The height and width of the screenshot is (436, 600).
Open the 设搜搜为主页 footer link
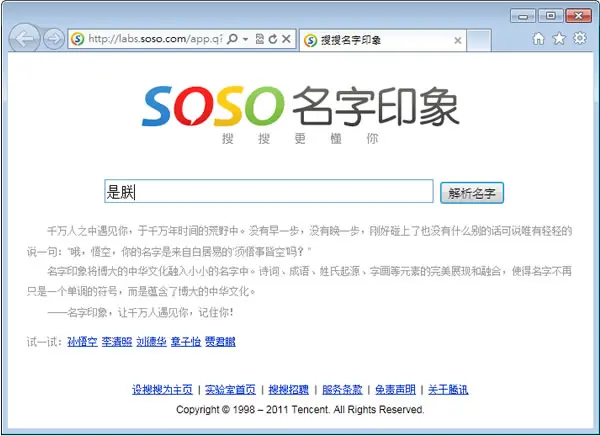162,390
